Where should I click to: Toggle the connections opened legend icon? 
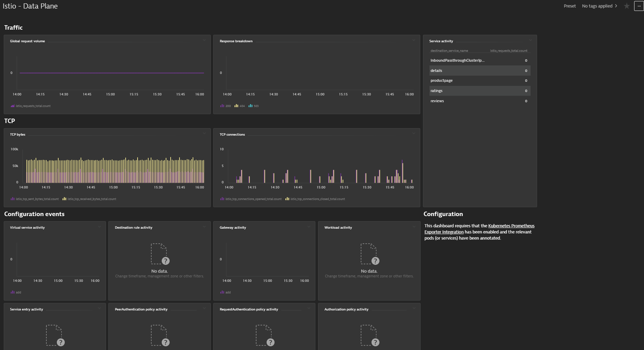[x=222, y=199]
